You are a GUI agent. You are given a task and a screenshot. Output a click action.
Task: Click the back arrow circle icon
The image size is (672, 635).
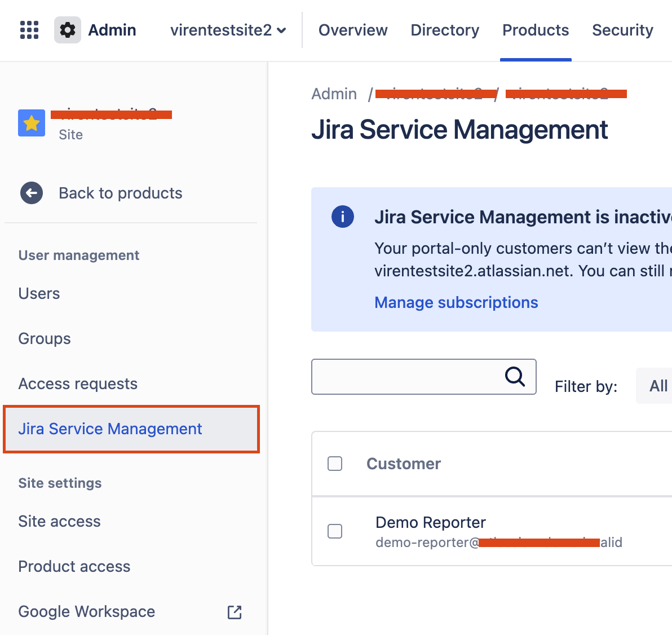click(32, 193)
